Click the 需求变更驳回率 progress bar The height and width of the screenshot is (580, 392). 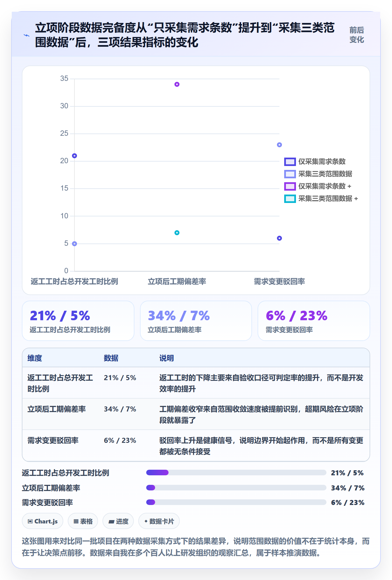[236, 502]
